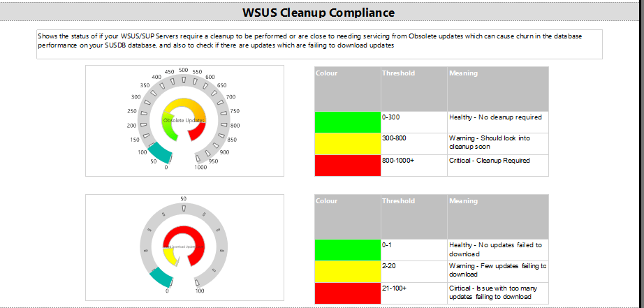Click the Obsolete Updates gauge center label

(x=183, y=120)
